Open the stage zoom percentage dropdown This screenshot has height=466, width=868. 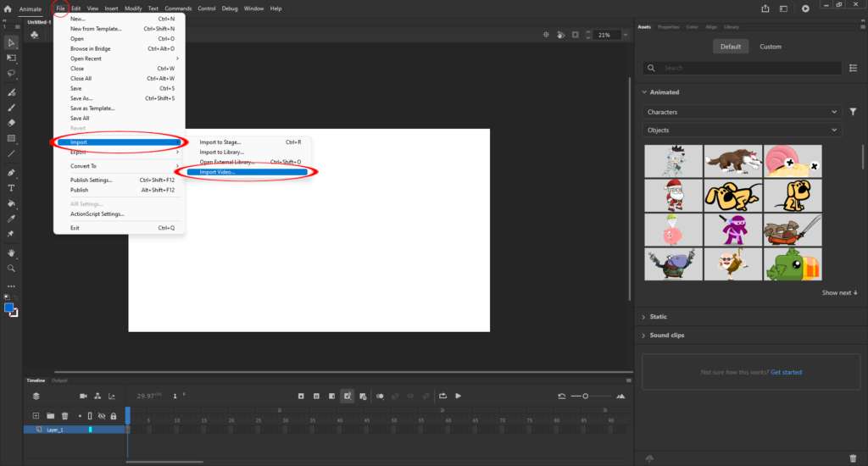pyautogui.click(x=608, y=36)
